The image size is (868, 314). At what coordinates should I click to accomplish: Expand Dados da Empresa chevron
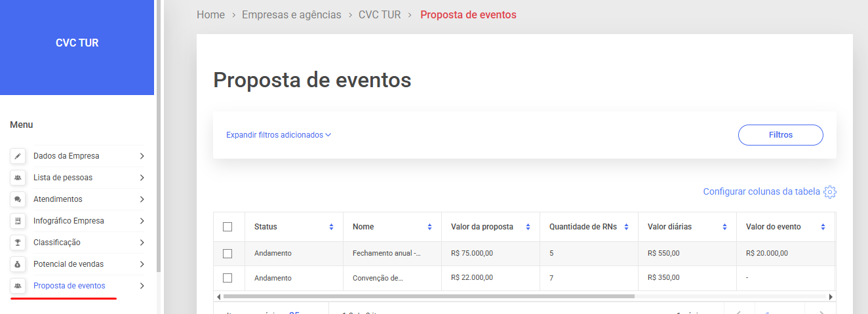(x=142, y=156)
